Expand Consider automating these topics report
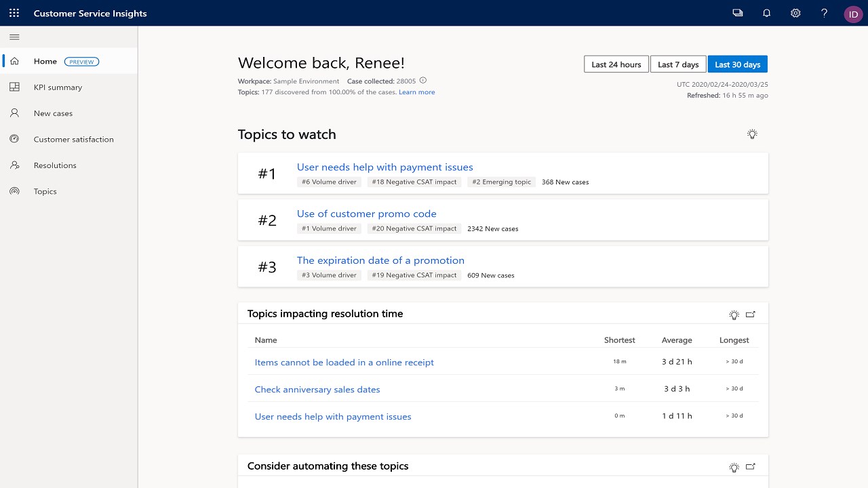The height and width of the screenshot is (488, 868). 751,467
